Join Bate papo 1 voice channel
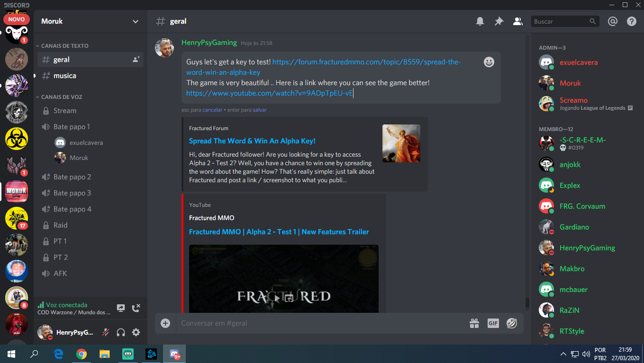The image size is (644, 363). coord(90,127)
